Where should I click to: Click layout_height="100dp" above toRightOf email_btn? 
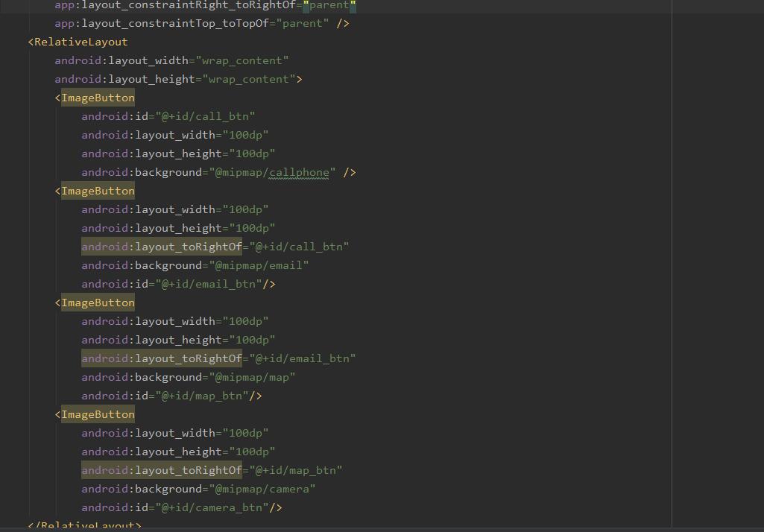[178, 340]
